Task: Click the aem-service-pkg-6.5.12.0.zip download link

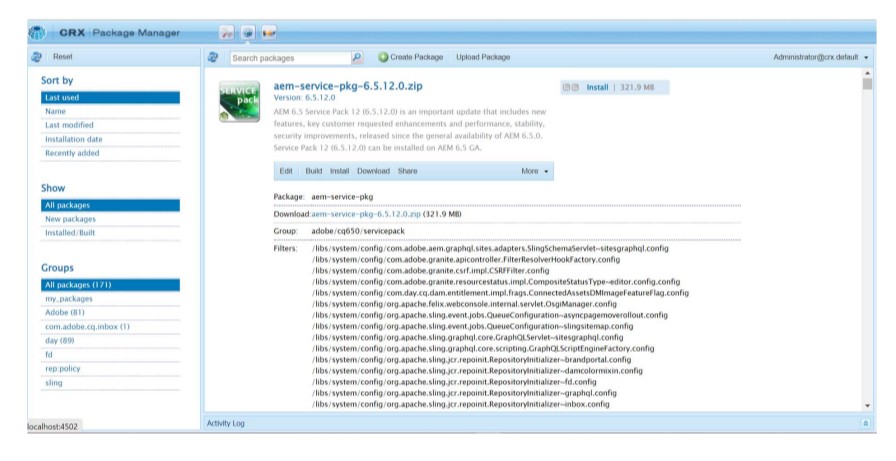Action: pyautogui.click(x=366, y=214)
